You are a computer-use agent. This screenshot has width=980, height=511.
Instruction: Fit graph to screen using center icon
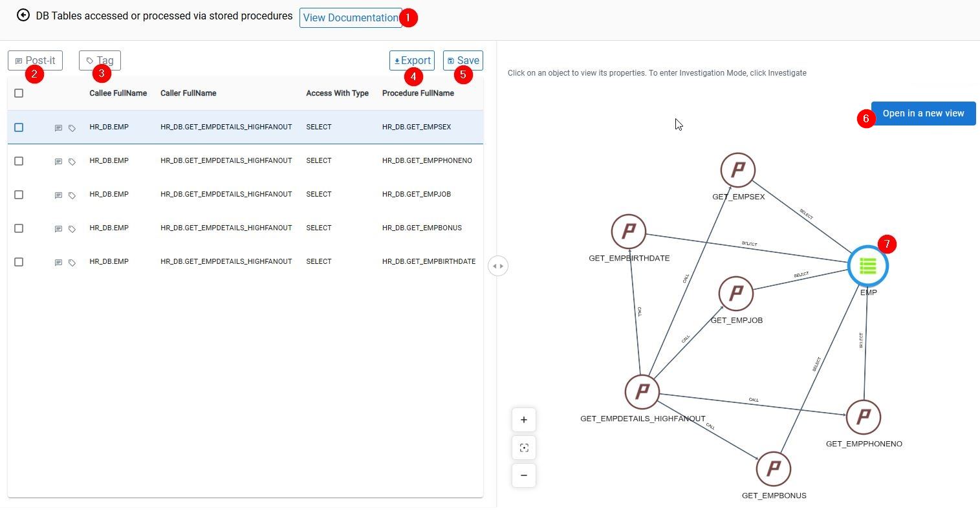524,448
